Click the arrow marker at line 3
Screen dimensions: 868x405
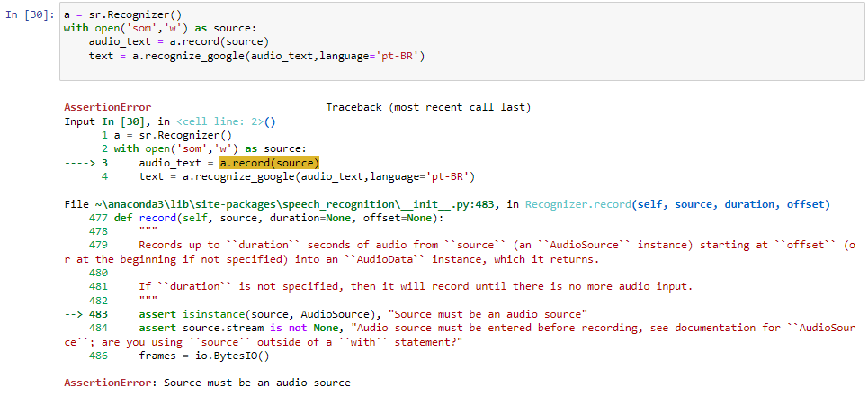(85, 163)
